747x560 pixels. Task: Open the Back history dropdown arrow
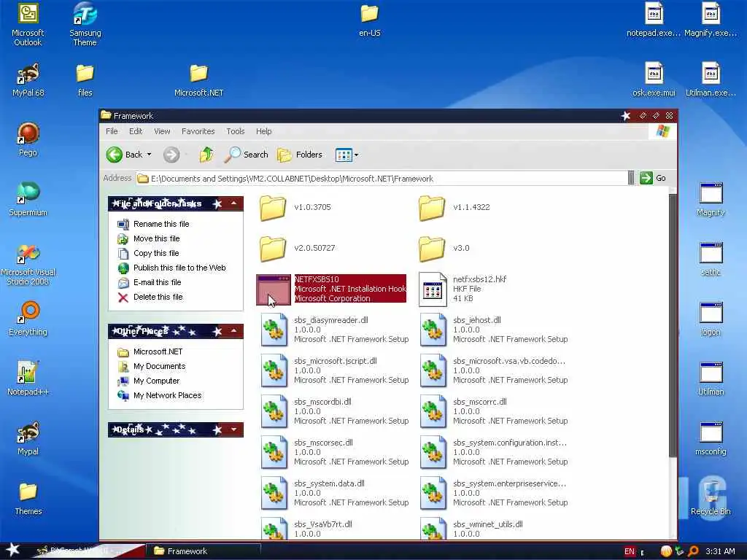149,155
